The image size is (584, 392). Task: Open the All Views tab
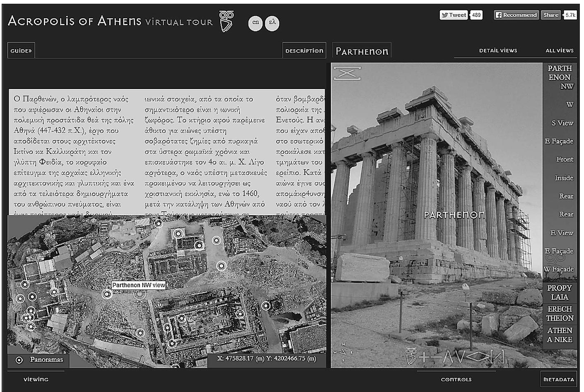[559, 51]
